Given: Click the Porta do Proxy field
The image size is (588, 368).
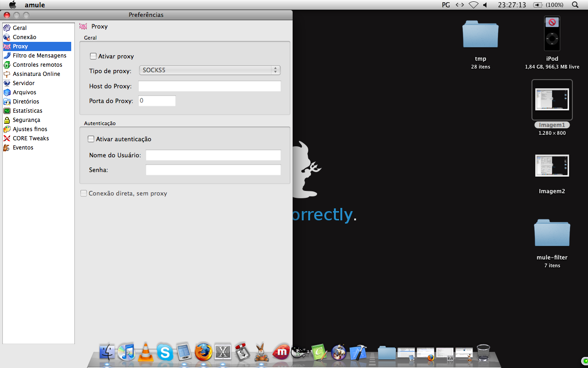Looking at the screenshot, I should pos(157,101).
